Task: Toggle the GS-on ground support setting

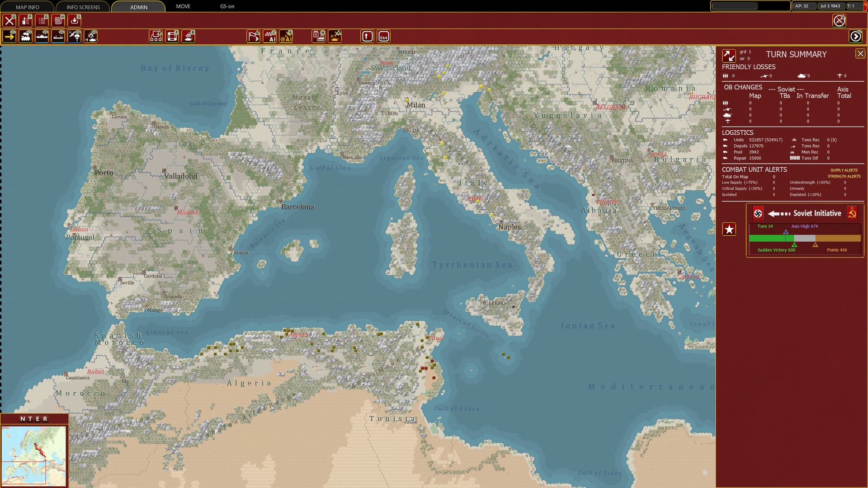Action: 227,6
